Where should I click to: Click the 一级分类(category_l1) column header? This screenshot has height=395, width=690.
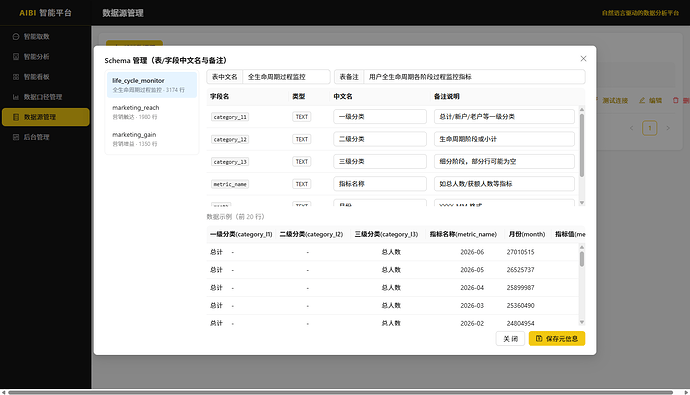click(x=241, y=234)
